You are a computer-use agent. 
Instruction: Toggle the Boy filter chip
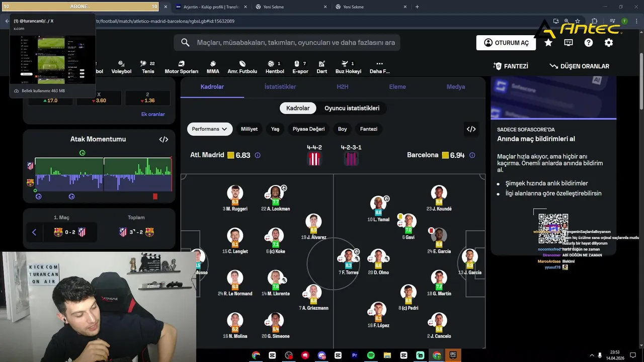(x=343, y=129)
